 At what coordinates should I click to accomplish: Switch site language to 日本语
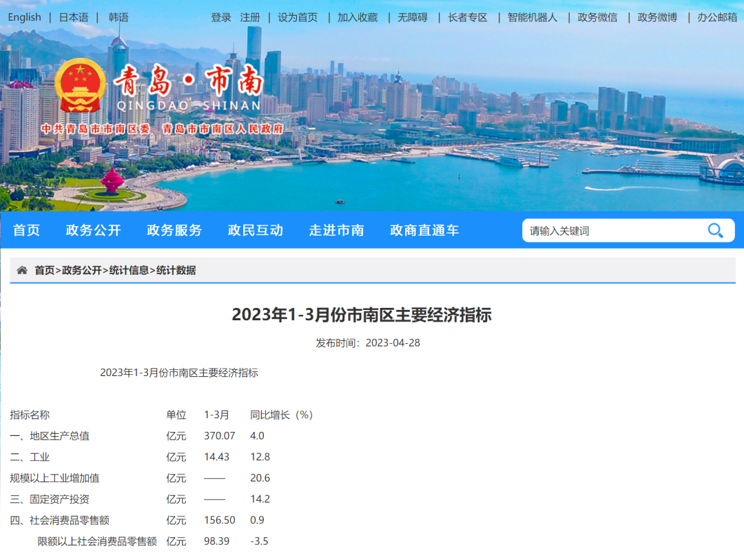(x=74, y=17)
